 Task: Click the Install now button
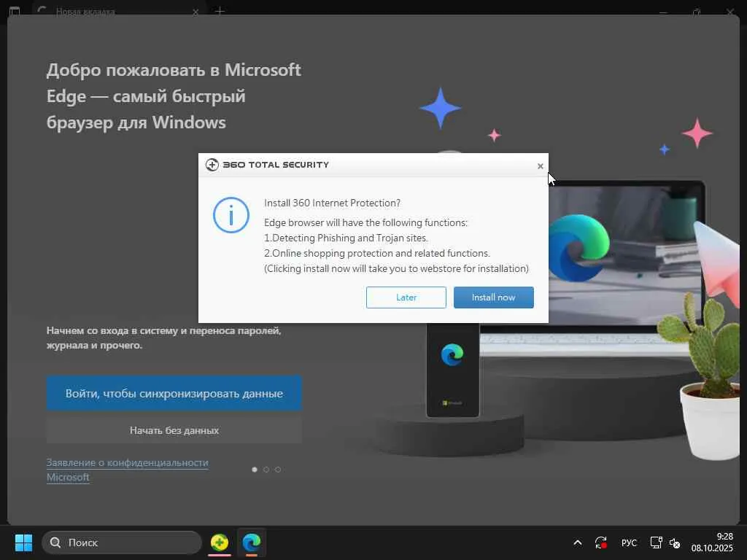494,297
